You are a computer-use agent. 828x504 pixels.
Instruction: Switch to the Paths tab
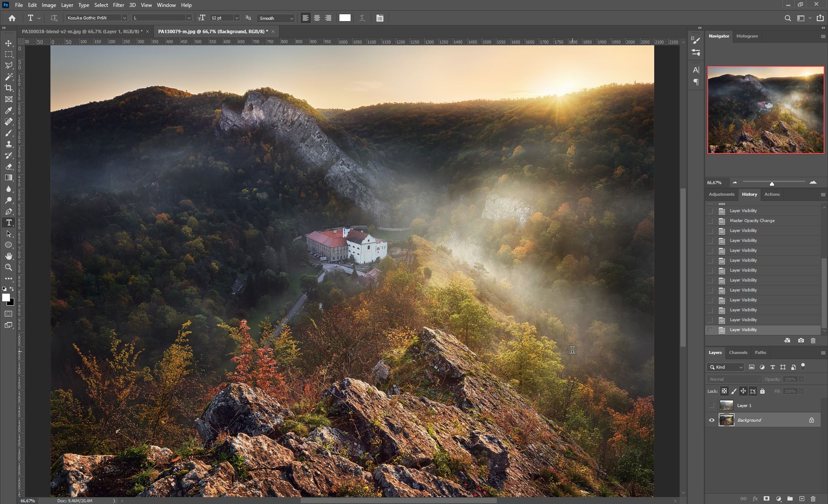760,353
